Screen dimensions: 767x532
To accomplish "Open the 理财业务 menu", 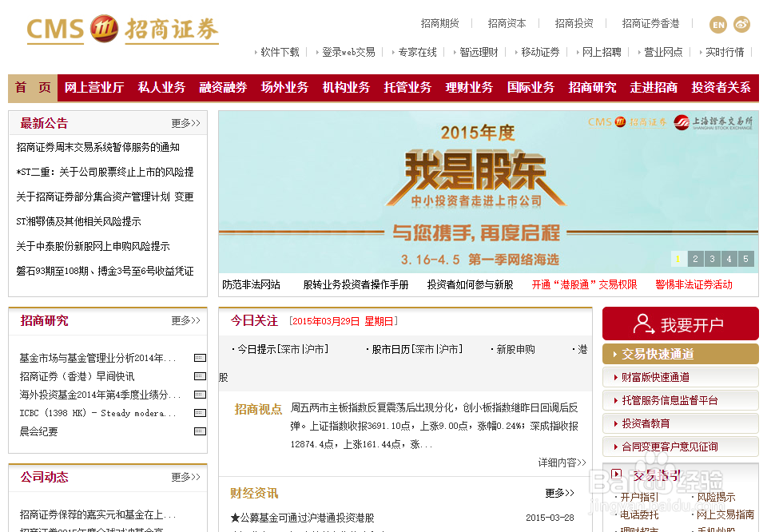I will pos(469,88).
